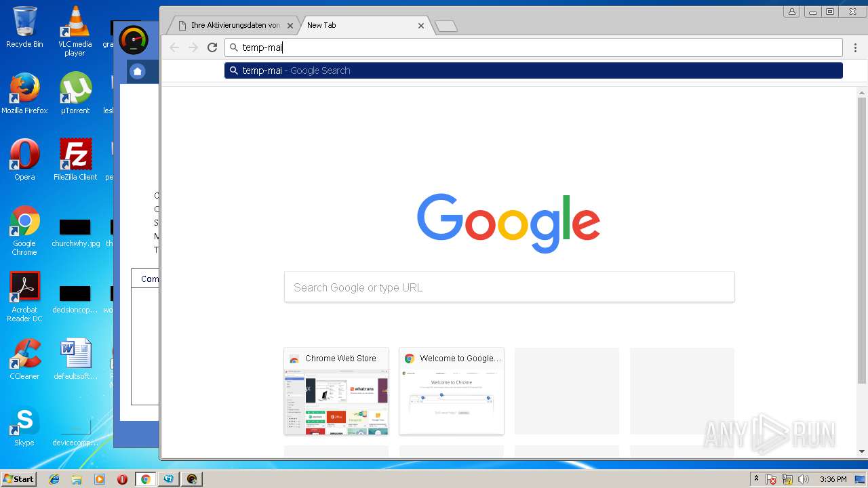
Task: Click the home icon in background window
Action: (138, 71)
